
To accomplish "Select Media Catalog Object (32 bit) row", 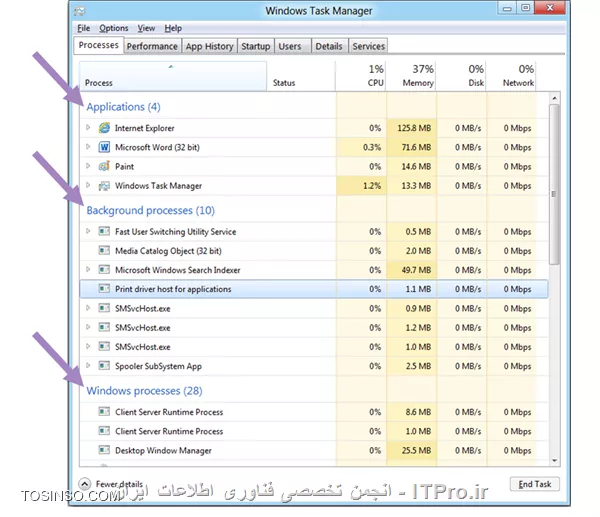I will [x=314, y=251].
